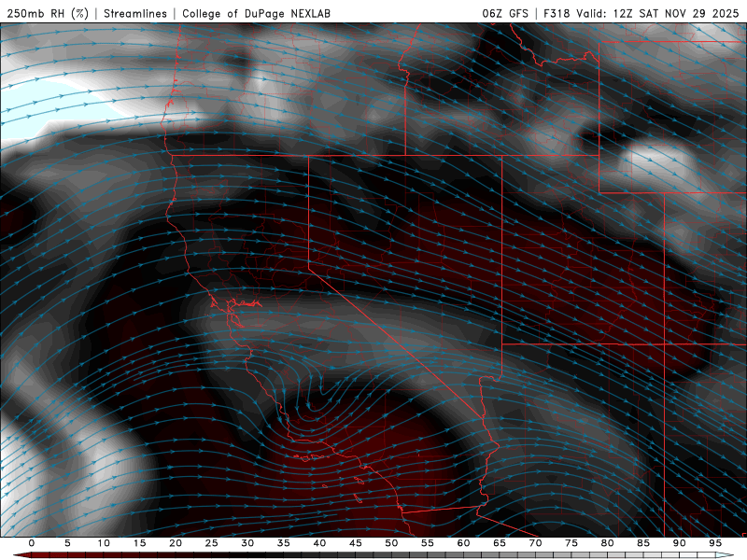This screenshot has width=747, height=560.
Task: Select the "50" value on the colorbar
Action: click(x=391, y=543)
